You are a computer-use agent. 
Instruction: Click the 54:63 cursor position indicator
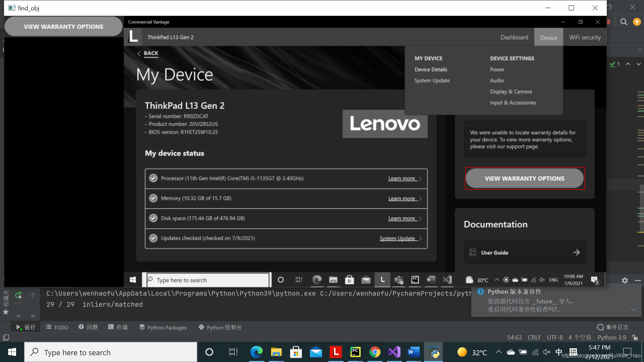(514, 337)
